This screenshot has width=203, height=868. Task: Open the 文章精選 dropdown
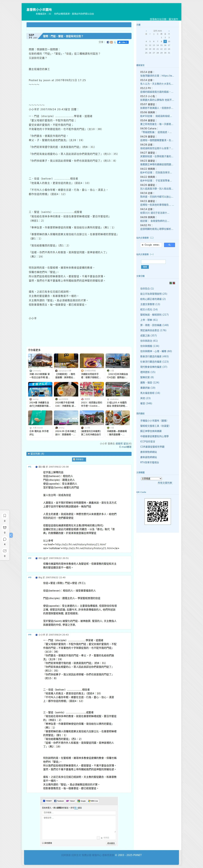click(x=151, y=478)
